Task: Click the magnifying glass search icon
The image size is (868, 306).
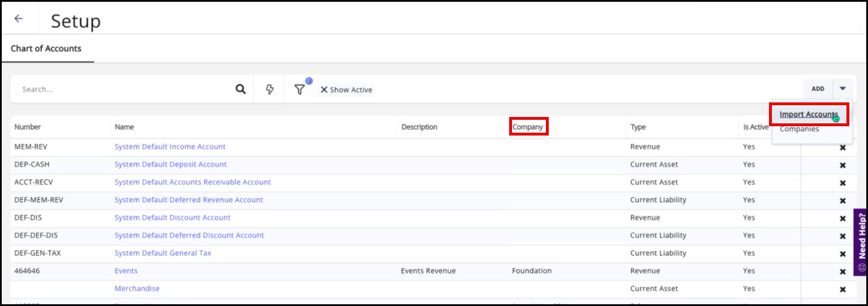Action: tap(241, 90)
